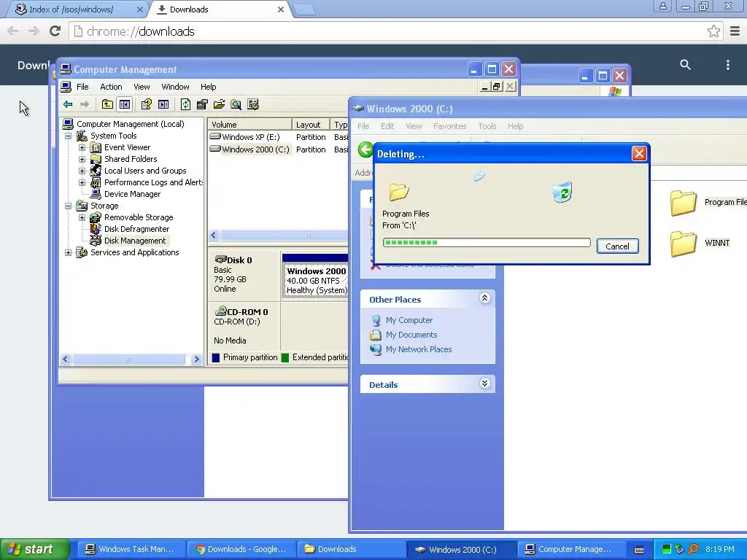The height and width of the screenshot is (560, 747).
Task: Click Chrome reload button
Action: click(x=55, y=31)
